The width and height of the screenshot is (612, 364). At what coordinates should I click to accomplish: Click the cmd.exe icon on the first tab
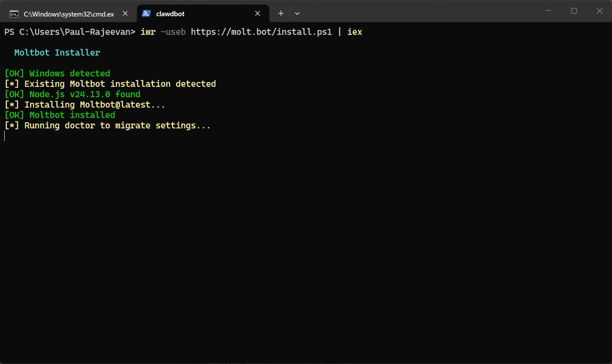pyautogui.click(x=14, y=14)
